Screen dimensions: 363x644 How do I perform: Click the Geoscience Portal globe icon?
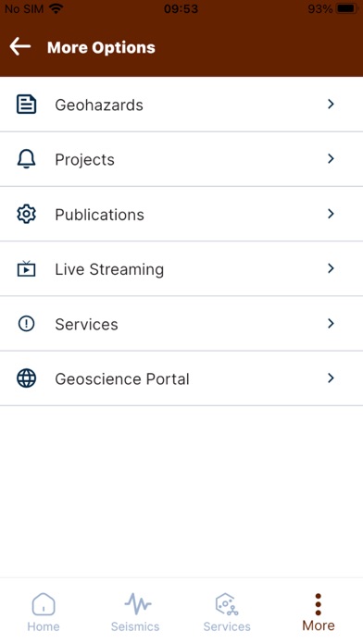point(26,378)
